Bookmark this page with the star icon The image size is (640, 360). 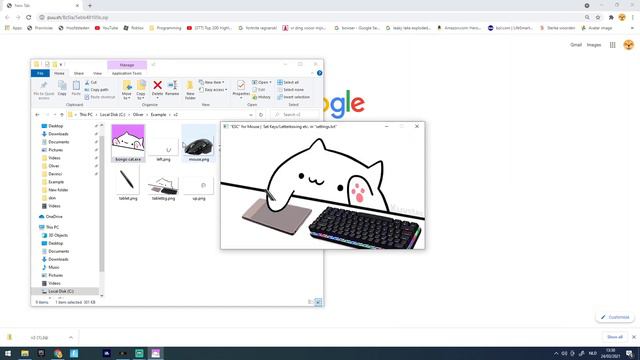pyautogui.click(x=598, y=18)
